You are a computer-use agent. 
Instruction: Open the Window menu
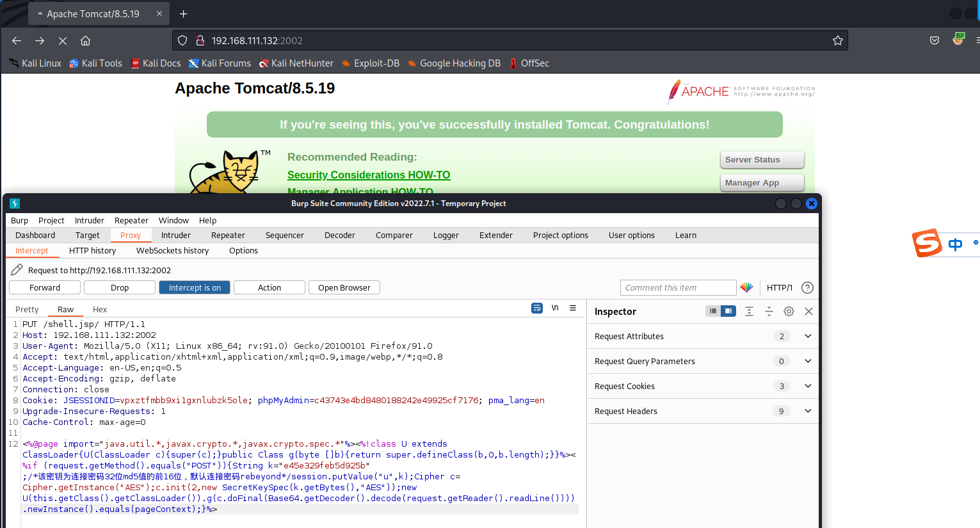pos(173,220)
